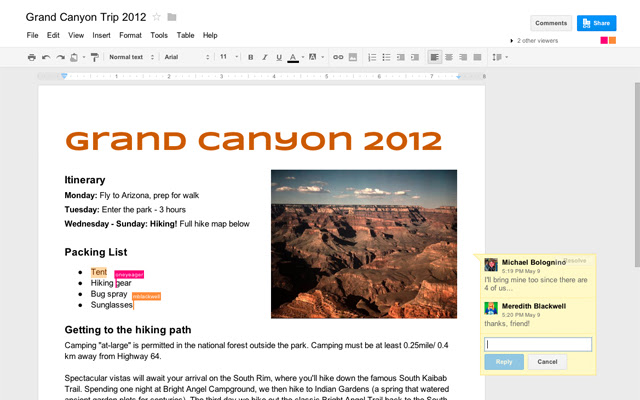Open the Insert menu
The height and width of the screenshot is (400, 640).
(101, 35)
